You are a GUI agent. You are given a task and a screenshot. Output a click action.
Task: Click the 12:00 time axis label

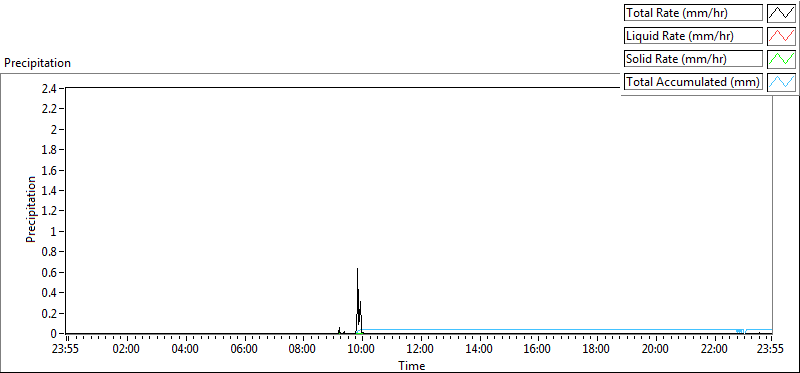421,350
